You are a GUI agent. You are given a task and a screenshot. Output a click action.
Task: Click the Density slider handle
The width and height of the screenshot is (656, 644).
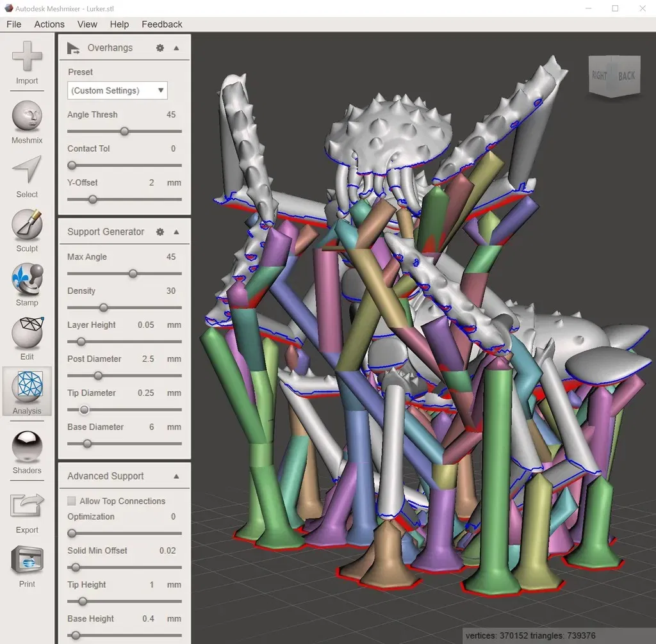pos(103,308)
